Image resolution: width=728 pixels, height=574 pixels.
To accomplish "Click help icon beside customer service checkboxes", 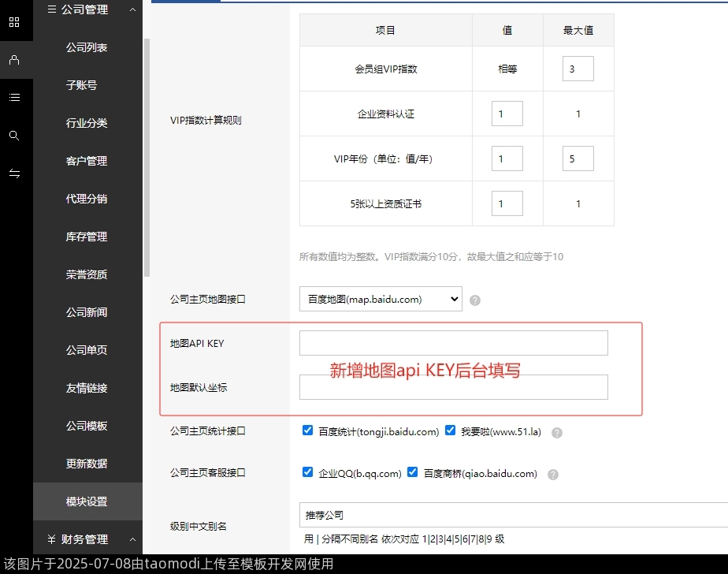I will pos(552,474).
